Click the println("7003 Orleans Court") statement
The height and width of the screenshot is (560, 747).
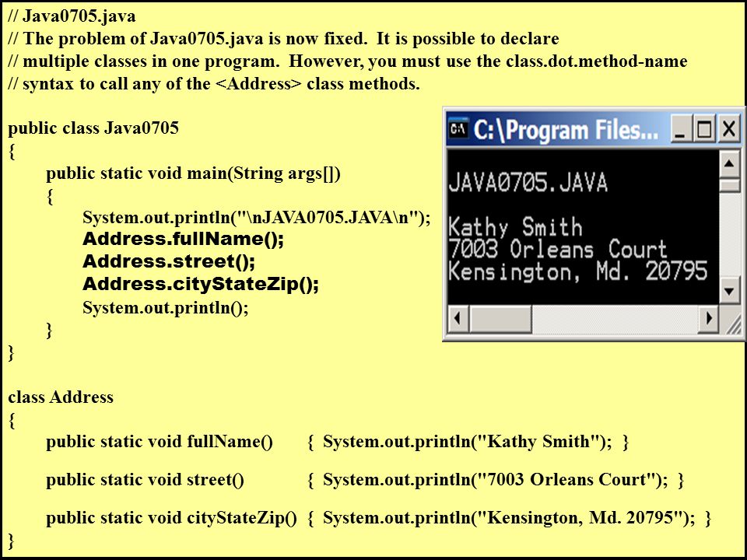496,480
